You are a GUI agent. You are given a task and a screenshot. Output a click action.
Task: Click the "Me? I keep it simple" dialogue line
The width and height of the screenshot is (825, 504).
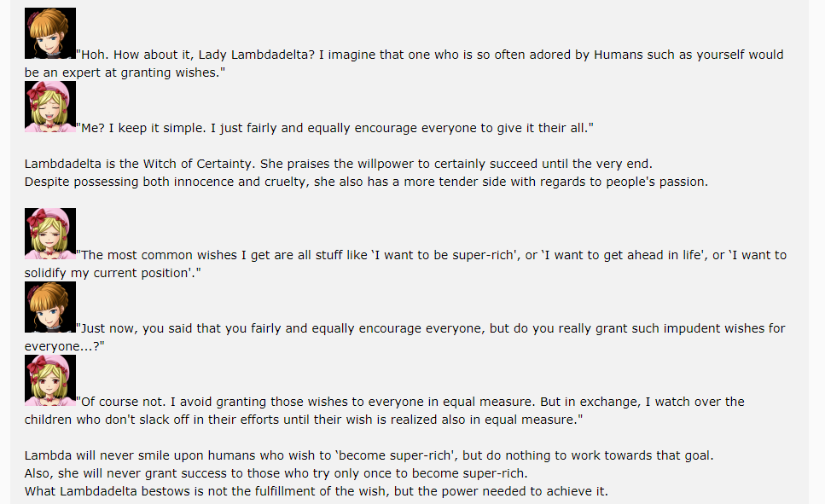(334, 128)
